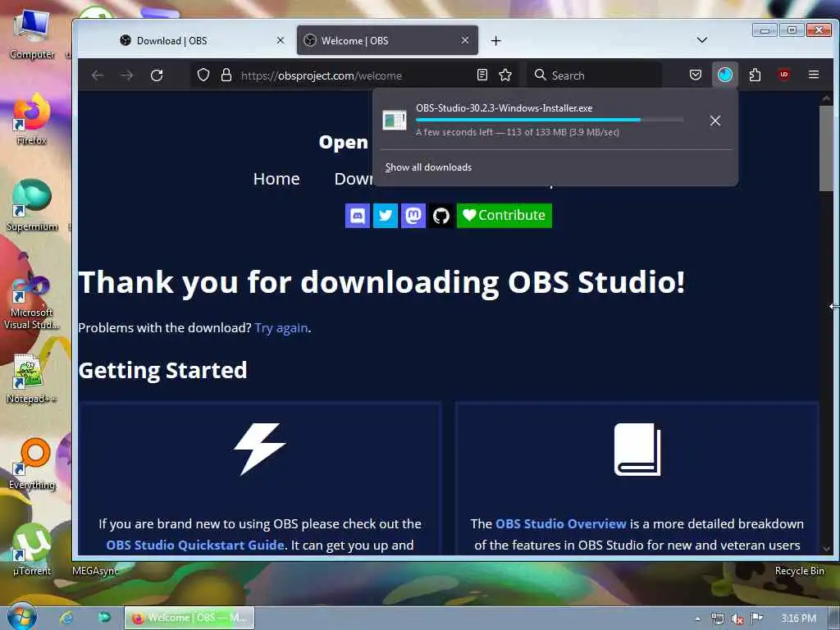Launch Supermium from the desktop
Viewport: 840px width, 630px height.
[x=32, y=205]
